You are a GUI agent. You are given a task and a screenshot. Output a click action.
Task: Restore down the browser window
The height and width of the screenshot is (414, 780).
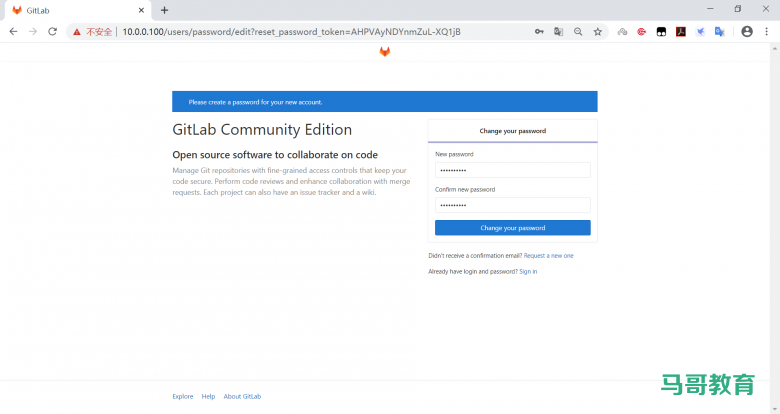tap(738, 9)
